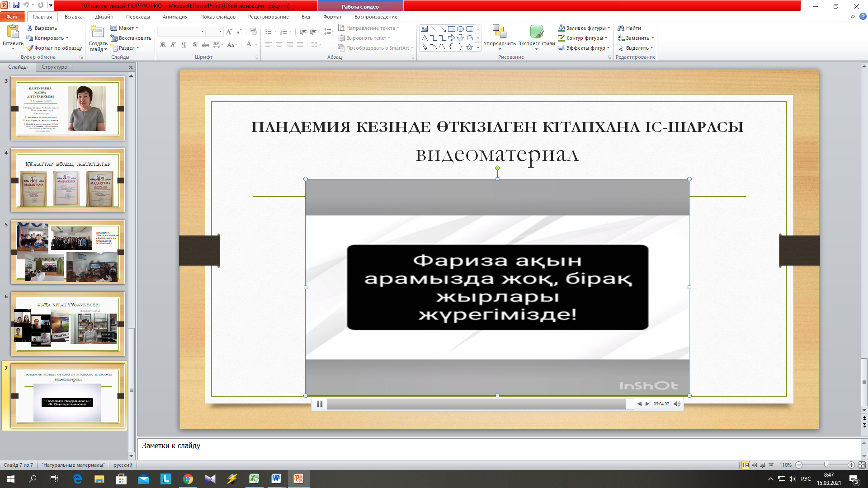868x488 pixels.
Task: Click Восстановить reset slide button
Action: click(x=131, y=38)
